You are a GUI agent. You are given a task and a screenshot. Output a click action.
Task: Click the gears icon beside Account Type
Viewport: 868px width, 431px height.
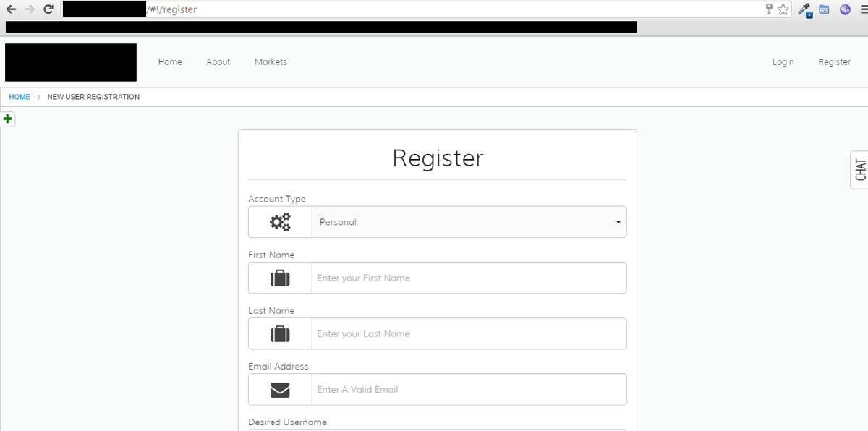click(x=280, y=222)
